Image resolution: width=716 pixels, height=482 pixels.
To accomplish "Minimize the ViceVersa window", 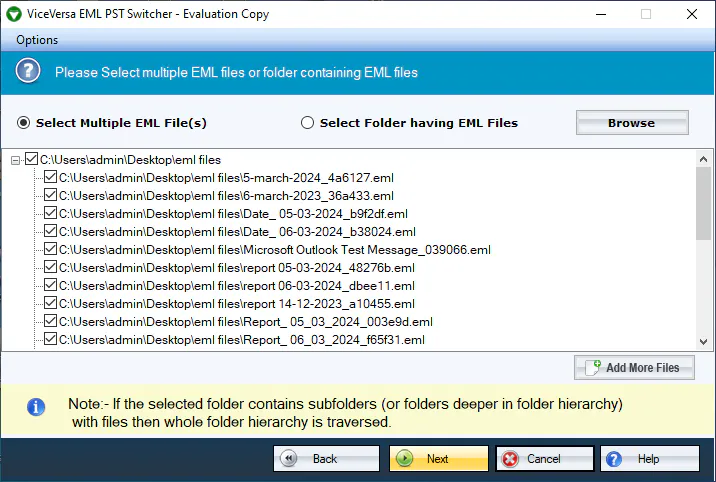I will 601,14.
